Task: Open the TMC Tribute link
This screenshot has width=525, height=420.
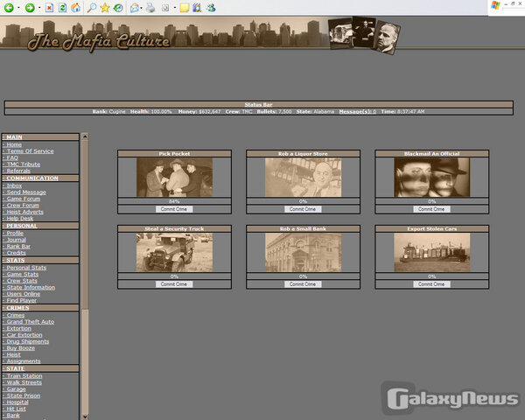Action: [x=24, y=164]
